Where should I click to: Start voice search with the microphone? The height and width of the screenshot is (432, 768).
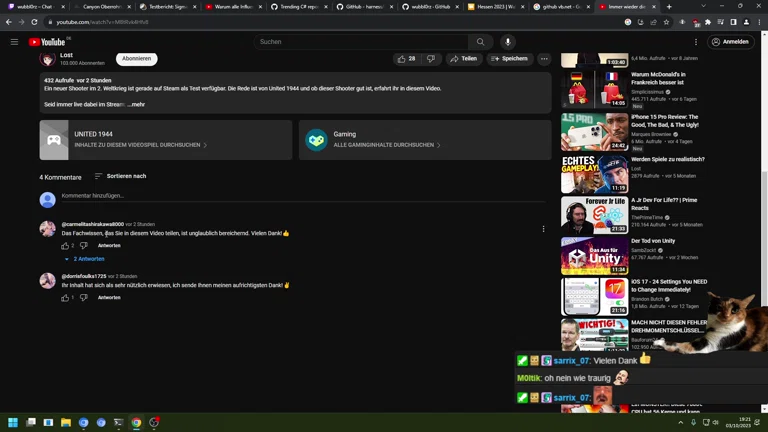[x=508, y=42]
